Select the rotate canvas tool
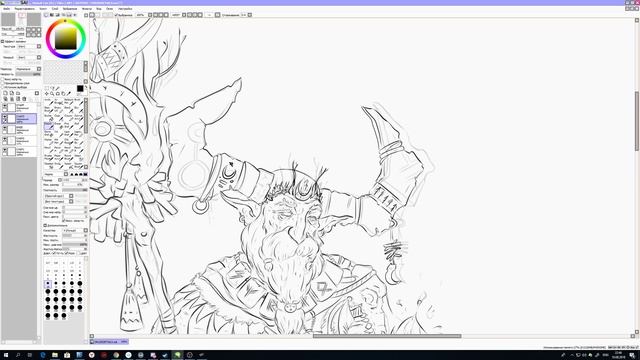 tap(58, 93)
